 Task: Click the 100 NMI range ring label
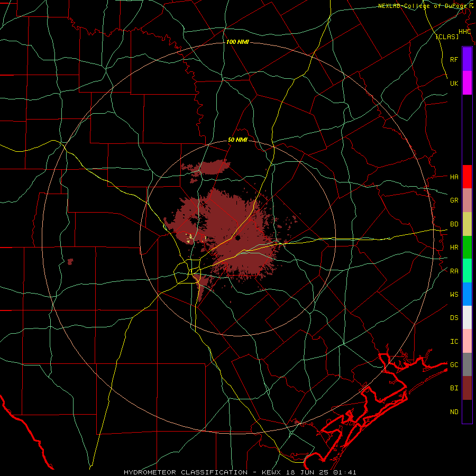point(237,42)
